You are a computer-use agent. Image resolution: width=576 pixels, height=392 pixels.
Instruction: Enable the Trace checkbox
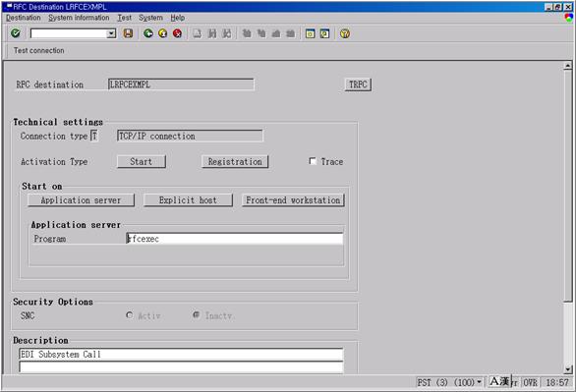[x=313, y=161]
